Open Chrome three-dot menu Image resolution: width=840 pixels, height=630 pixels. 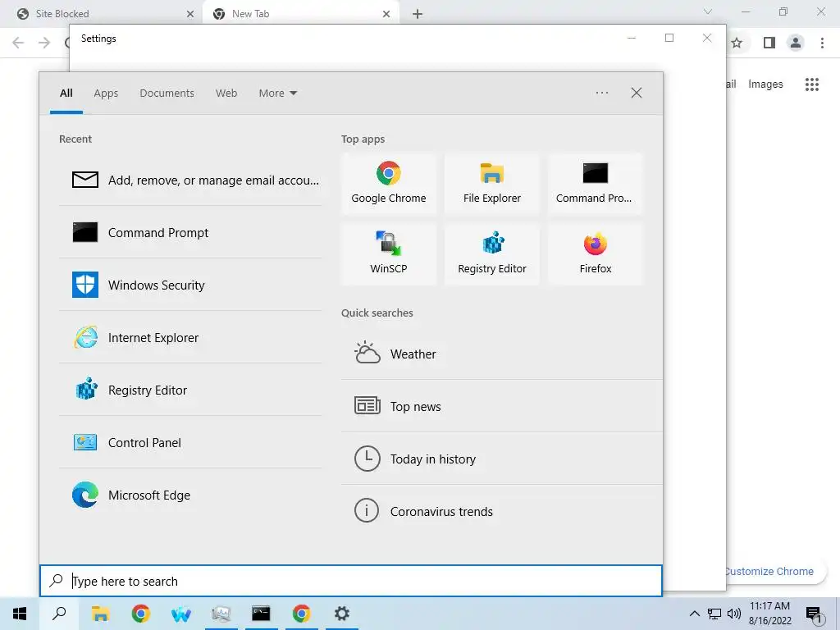pyautogui.click(x=822, y=43)
